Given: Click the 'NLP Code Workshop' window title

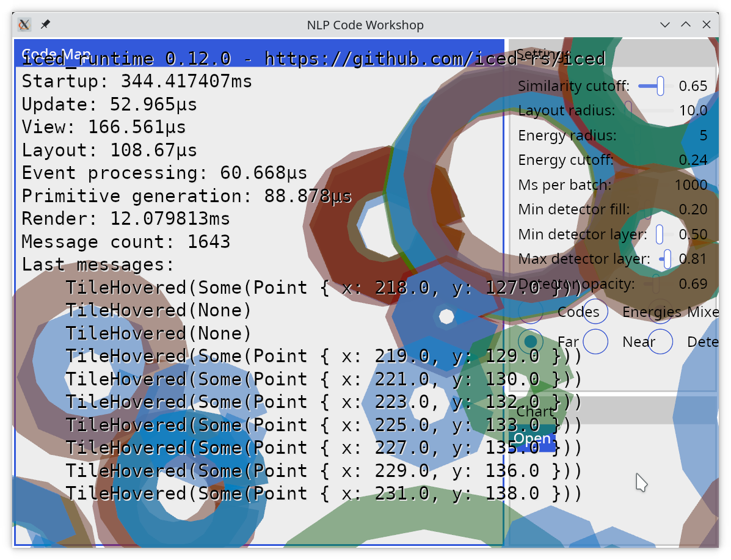Looking at the screenshot, I should (x=365, y=24).
